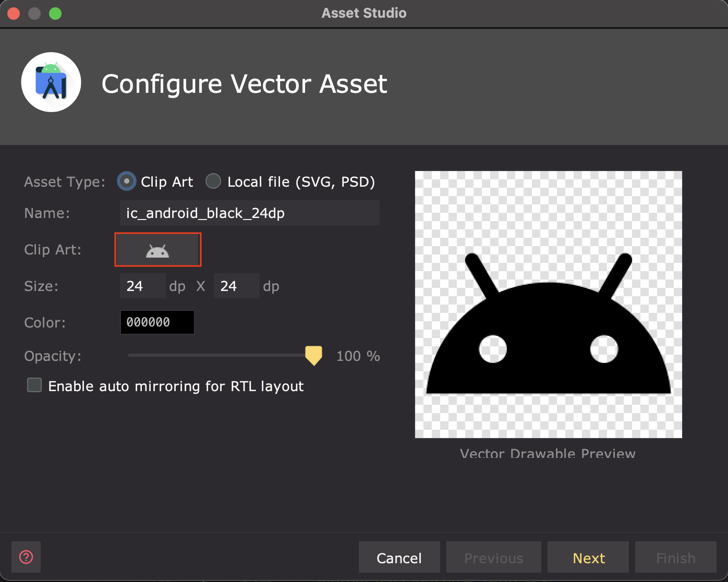Select Local file (SVG, PSD) radio button
Viewport: 728px width, 582px height.
click(213, 181)
